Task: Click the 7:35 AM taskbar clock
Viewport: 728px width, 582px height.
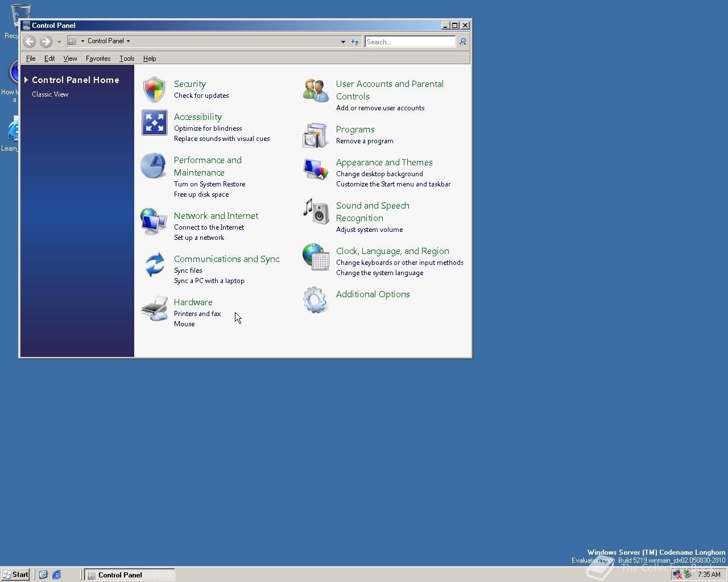Action: coord(709,575)
